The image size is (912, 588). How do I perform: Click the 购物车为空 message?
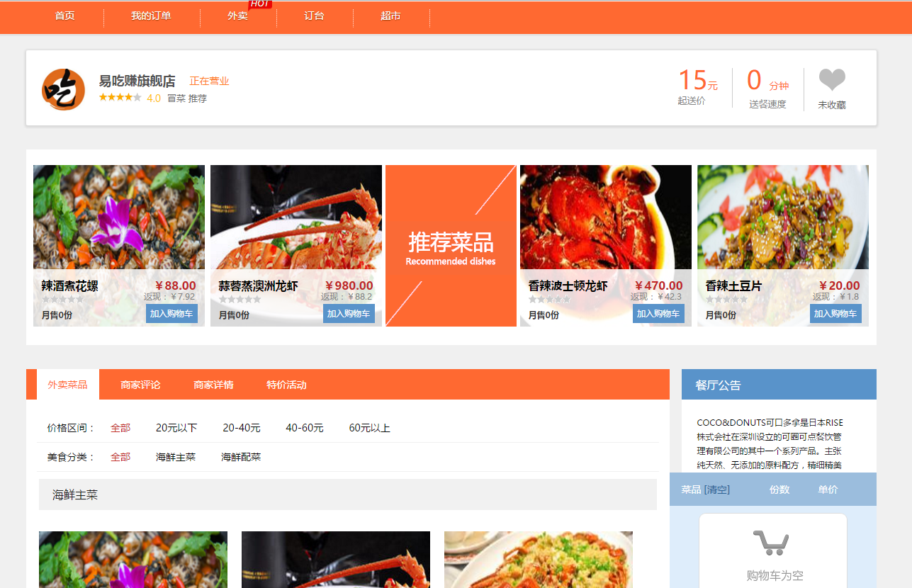click(775, 576)
